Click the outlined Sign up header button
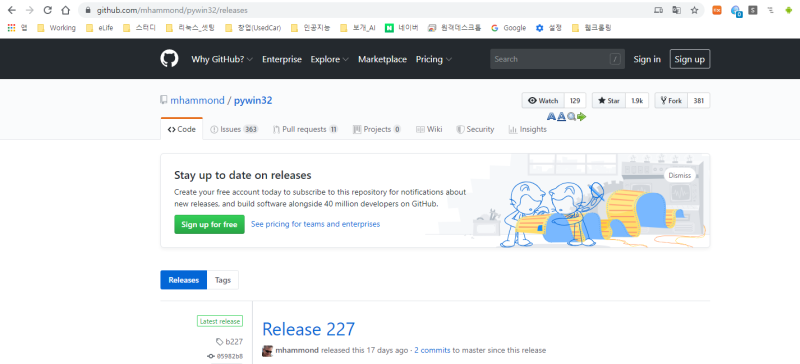This screenshot has height=364, width=800. click(690, 59)
